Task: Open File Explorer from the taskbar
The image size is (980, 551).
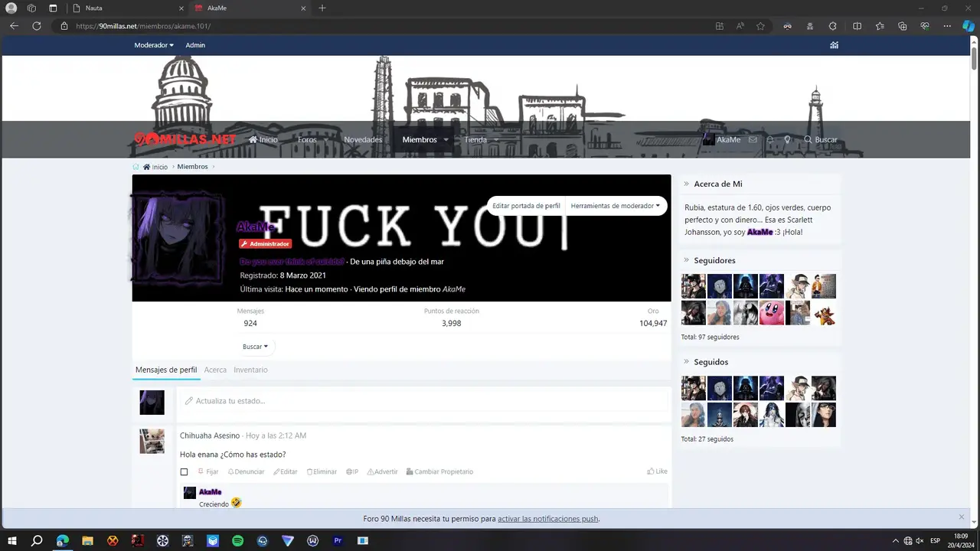Action: point(87,540)
